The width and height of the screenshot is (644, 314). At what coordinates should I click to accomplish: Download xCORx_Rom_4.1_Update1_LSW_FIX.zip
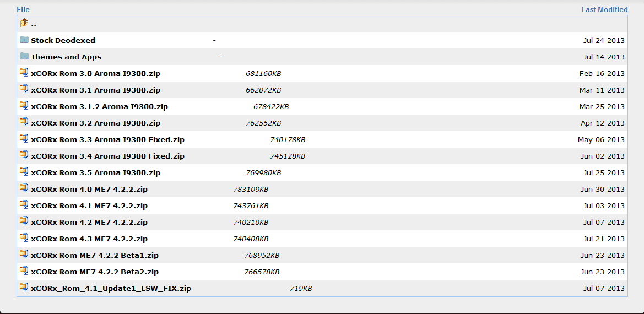(x=111, y=288)
